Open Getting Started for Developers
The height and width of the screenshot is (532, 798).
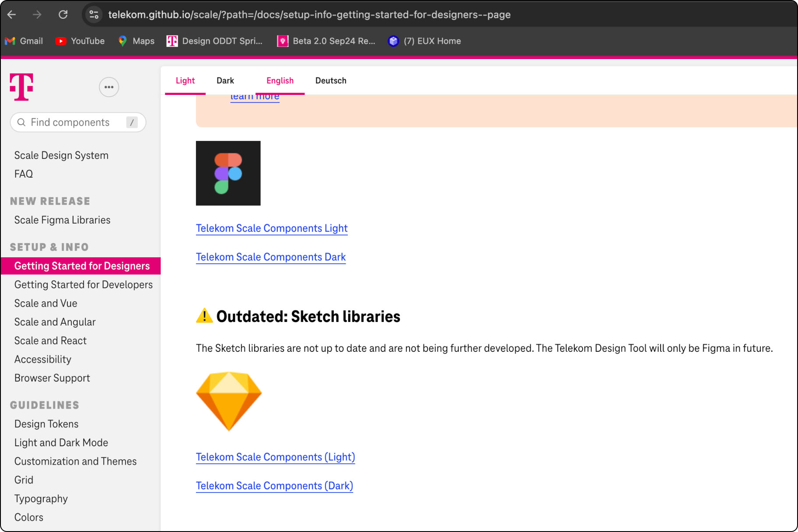(x=84, y=285)
